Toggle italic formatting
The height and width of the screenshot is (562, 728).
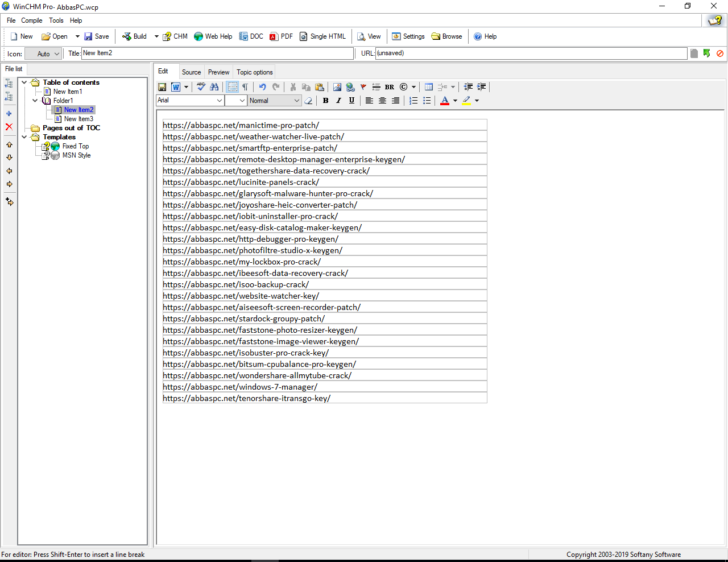pyautogui.click(x=338, y=101)
